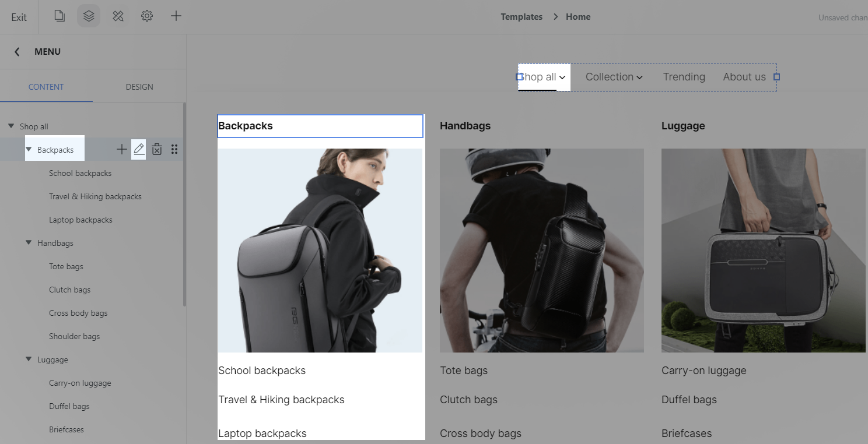Collapse the Backpacks tree node

(x=29, y=149)
